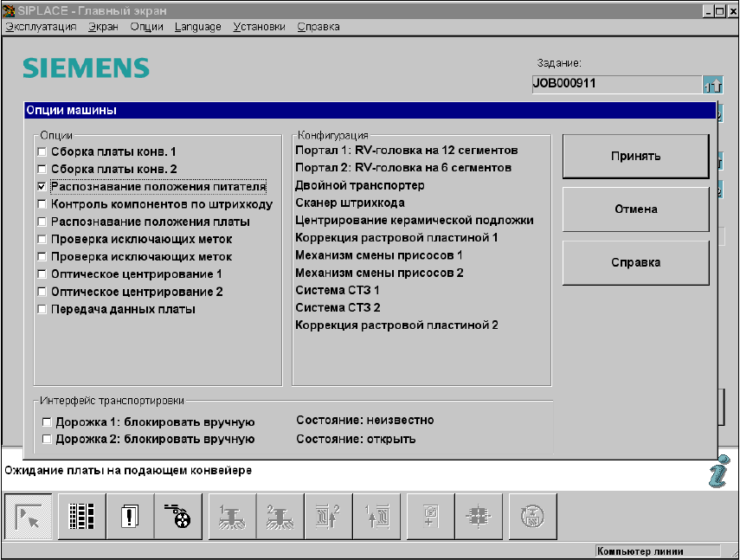Viewport: 740px width, 560px height.
Task: Click the SIEMENS logo
Action: pos(86,68)
